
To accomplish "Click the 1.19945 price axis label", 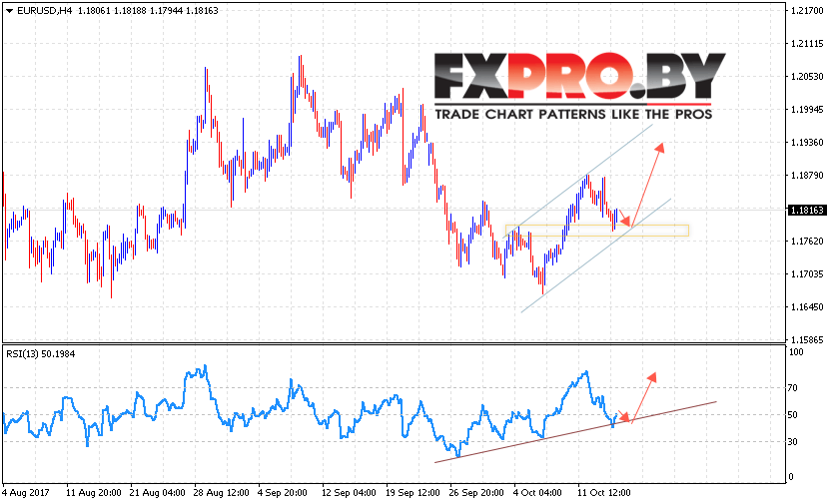I will pos(807,110).
